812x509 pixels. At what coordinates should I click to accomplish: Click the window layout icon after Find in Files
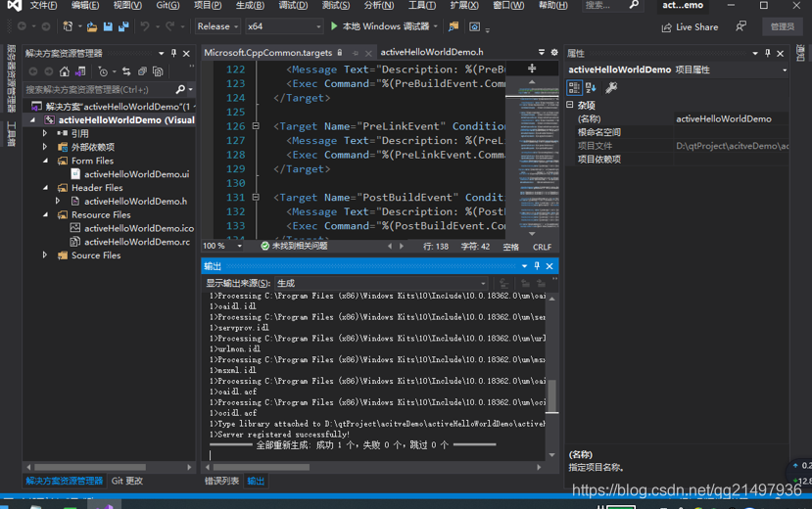(474, 26)
